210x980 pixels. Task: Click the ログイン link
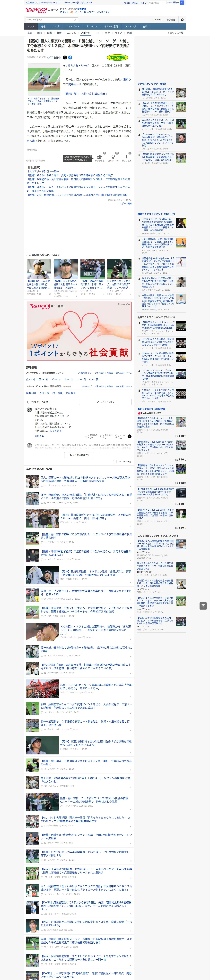[x=64, y=12]
